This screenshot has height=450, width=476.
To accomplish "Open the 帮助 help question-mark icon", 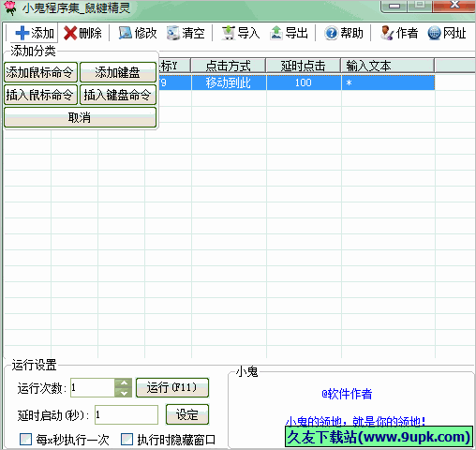I will tap(331, 33).
